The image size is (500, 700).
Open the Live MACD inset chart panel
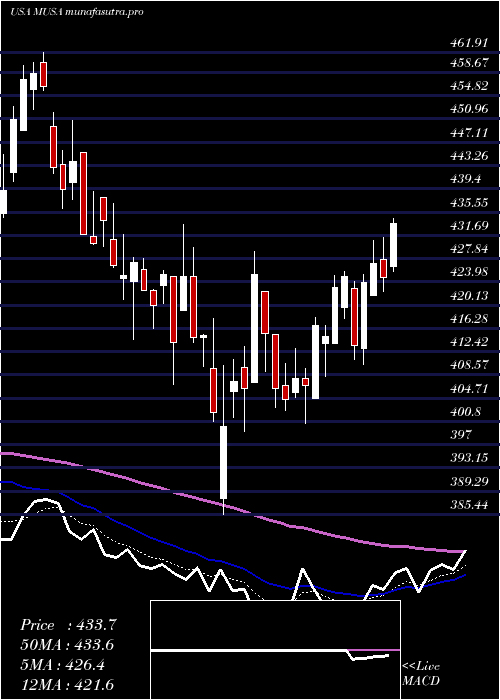click(275, 650)
